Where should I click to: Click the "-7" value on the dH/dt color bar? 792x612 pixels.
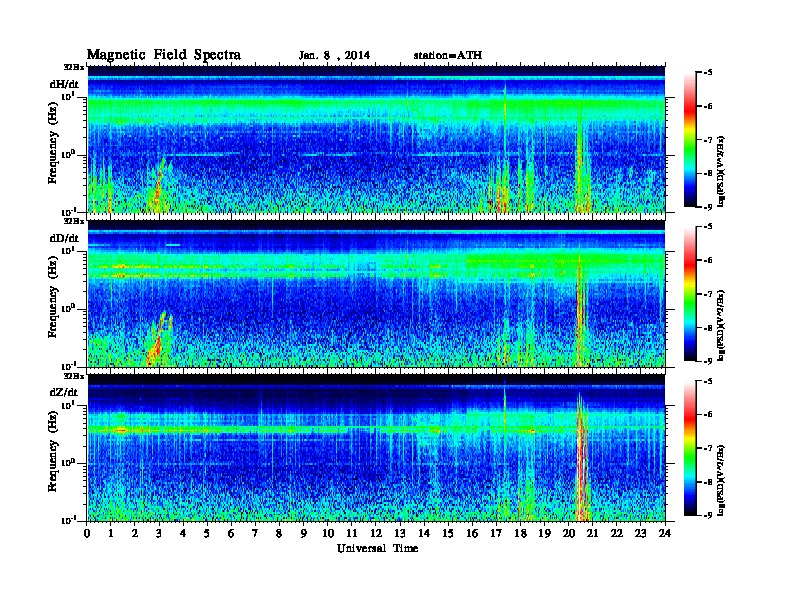point(709,140)
